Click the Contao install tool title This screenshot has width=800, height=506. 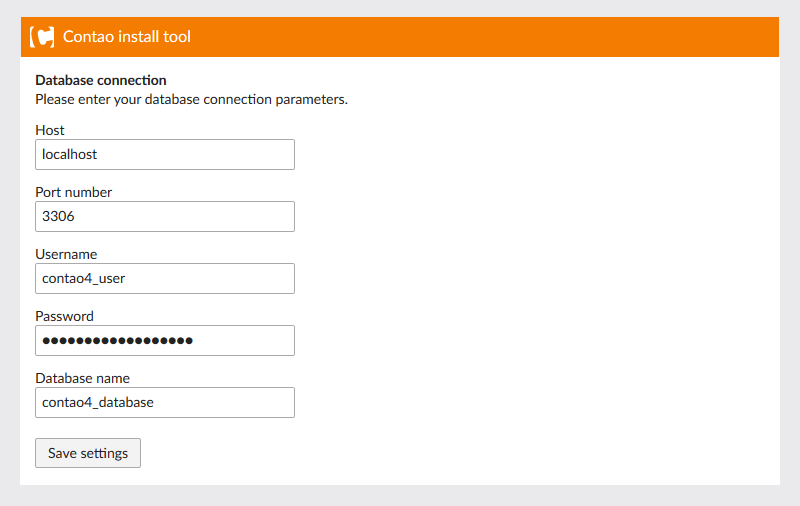(127, 37)
